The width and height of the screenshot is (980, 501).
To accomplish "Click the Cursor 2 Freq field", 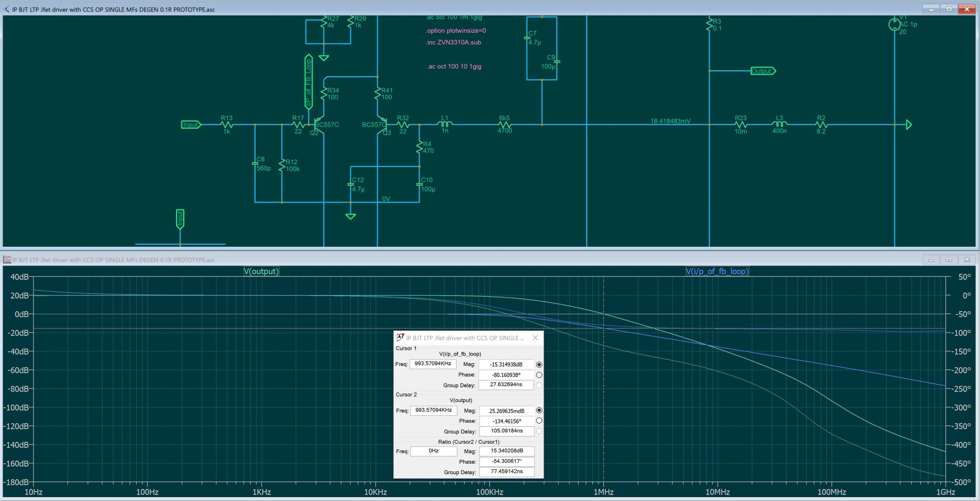I will point(434,410).
